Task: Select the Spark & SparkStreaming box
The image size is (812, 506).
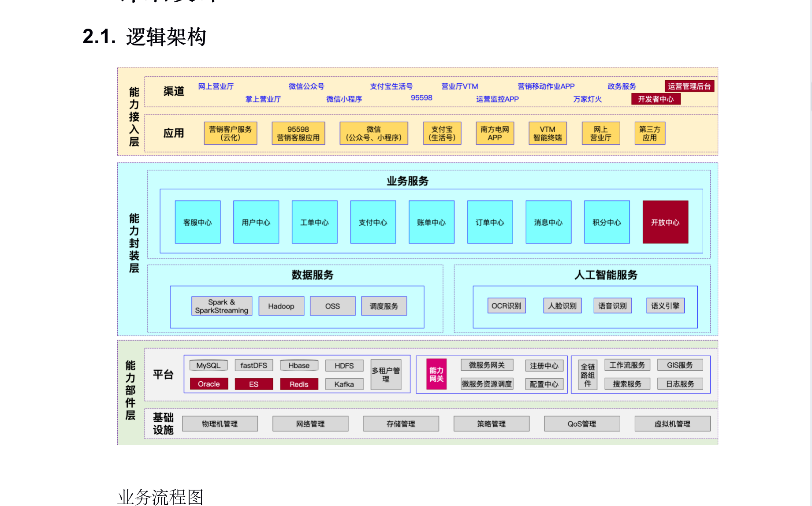Action: (222, 306)
